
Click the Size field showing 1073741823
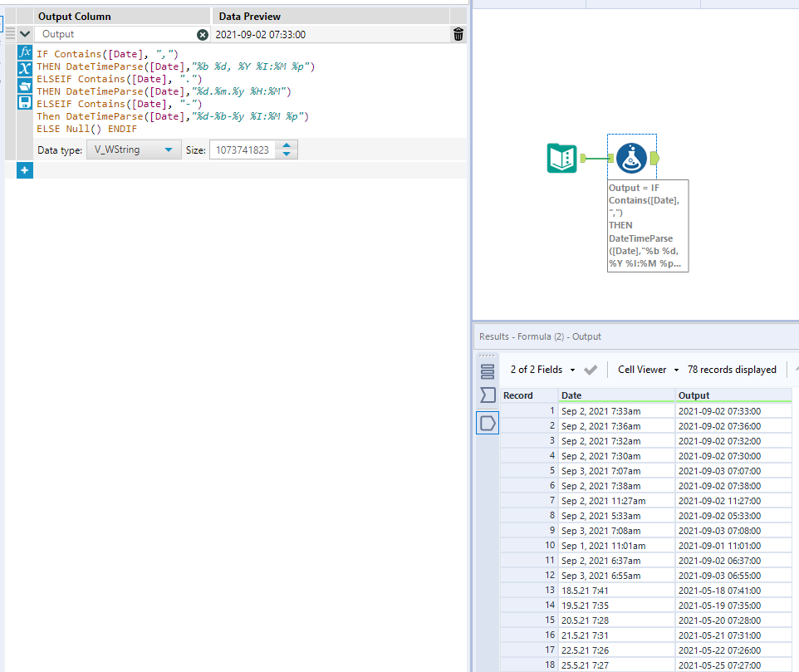[x=243, y=150]
